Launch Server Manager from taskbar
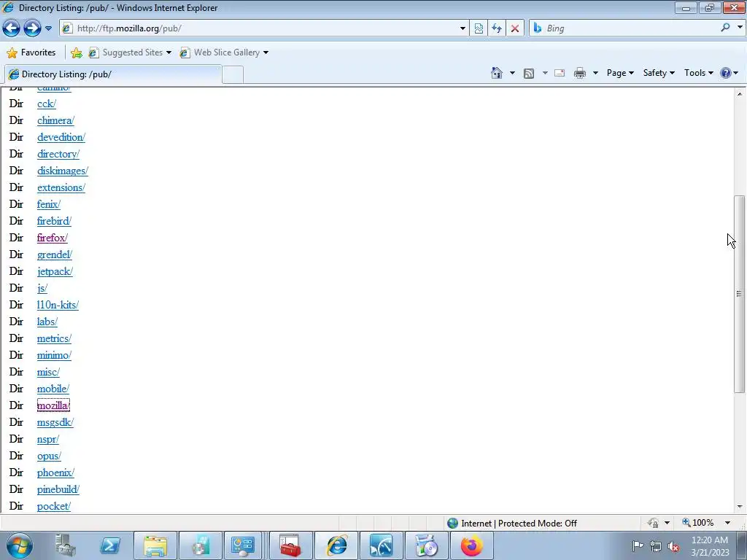Screen dimensions: 747x560 pyautogui.click(x=65, y=545)
